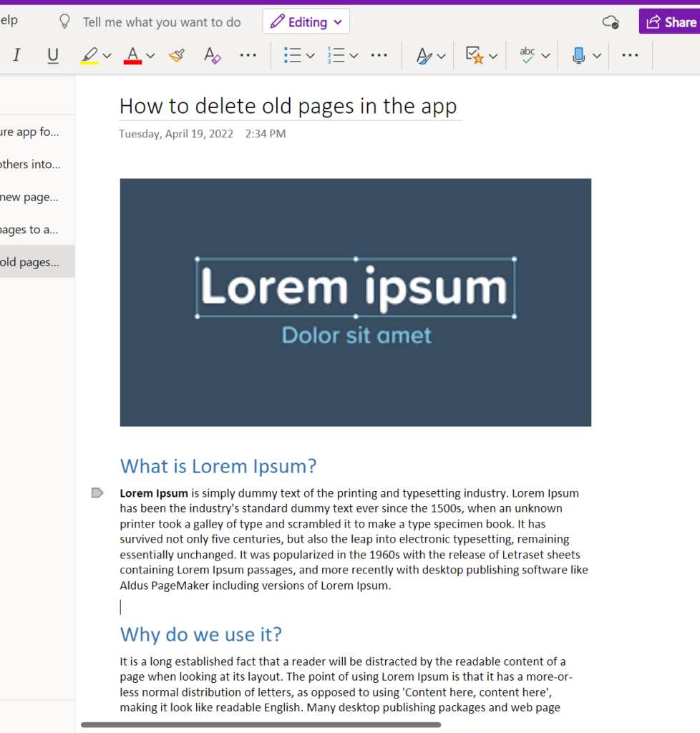Screen dimensions: 700x733
Task: Expand Dictate options dropdown arrow
Action: 597,56
